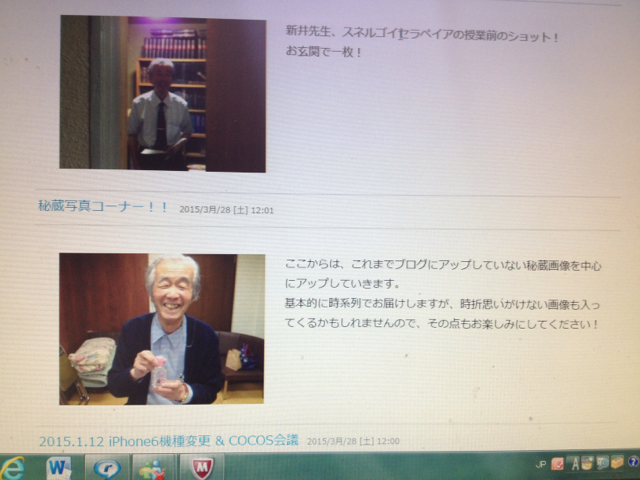The height and width of the screenshot is (480, 640).
Task: Click the 2015/3/28 12:01 post timestamp
Action: [x=227, y=210]
